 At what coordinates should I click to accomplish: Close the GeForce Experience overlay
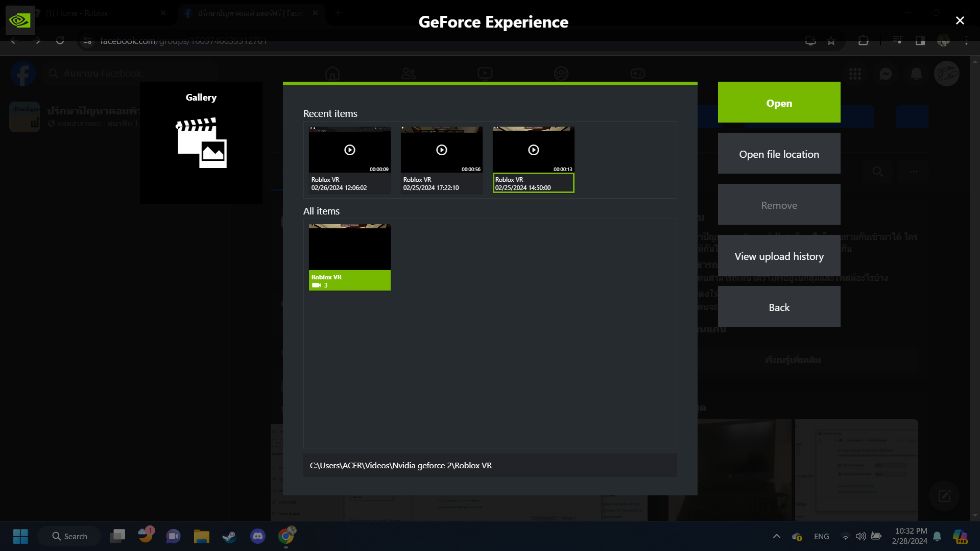(960, 20)
